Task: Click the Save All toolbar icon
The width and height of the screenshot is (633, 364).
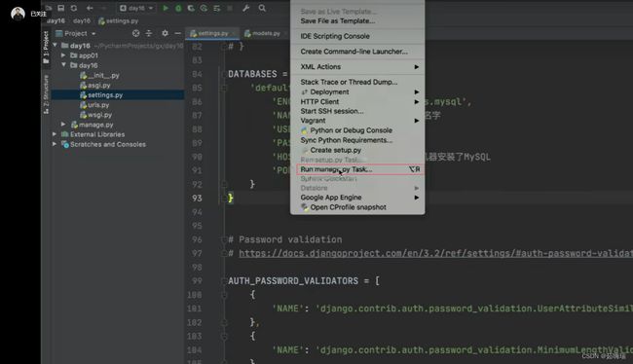Action: coord(61,8)
